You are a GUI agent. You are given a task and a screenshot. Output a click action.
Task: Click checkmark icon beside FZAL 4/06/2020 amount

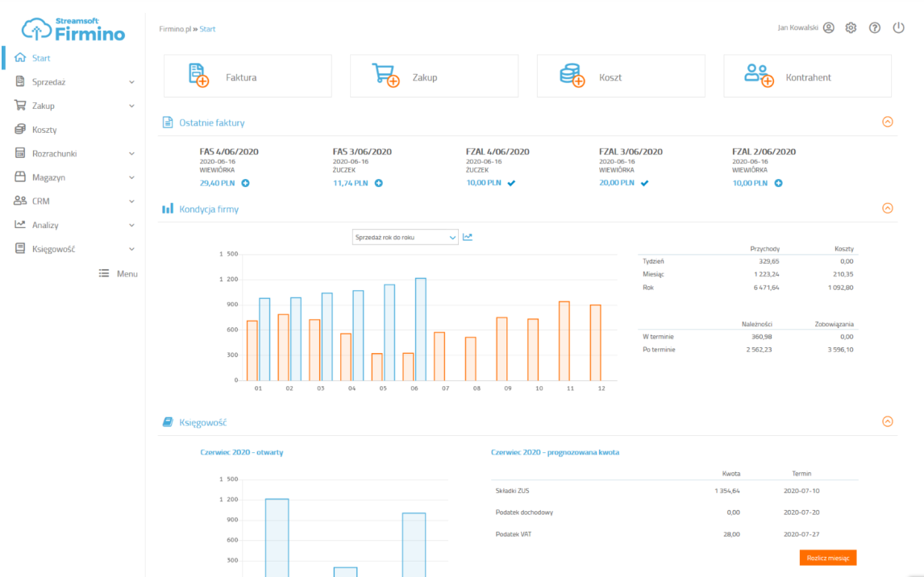[511, 183]
